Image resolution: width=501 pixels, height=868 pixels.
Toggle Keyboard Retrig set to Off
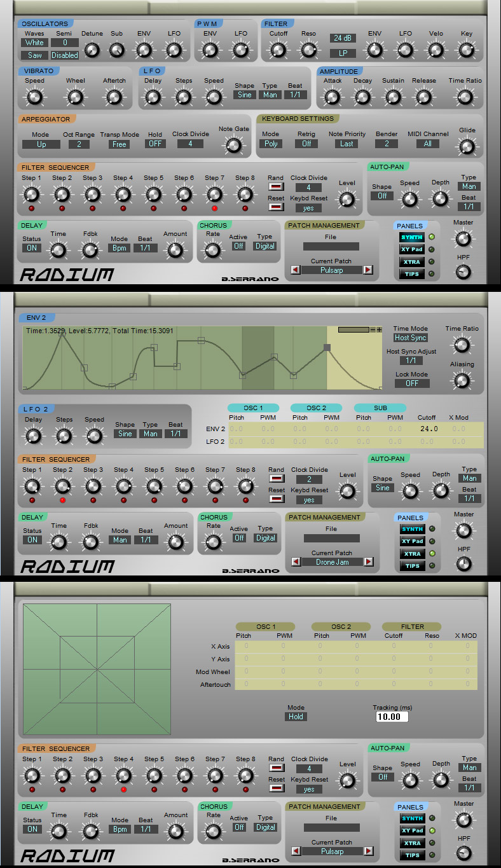coord(306,144)
